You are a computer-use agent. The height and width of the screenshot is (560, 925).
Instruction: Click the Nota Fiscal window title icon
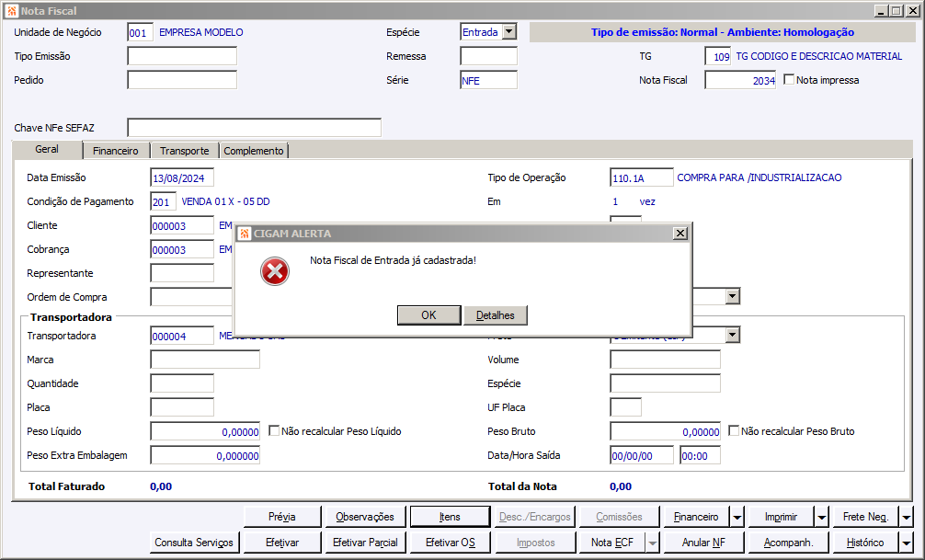(11, 11)
